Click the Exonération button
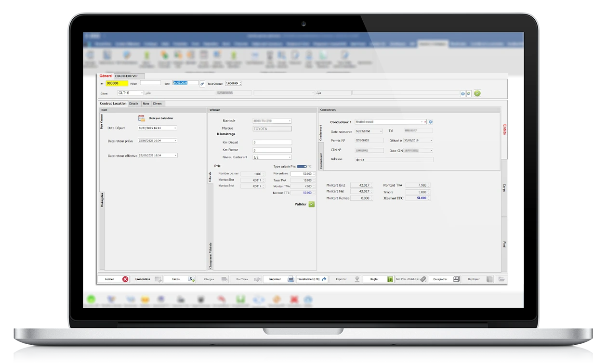The image size is (607, 364). (x=146, y=279)
